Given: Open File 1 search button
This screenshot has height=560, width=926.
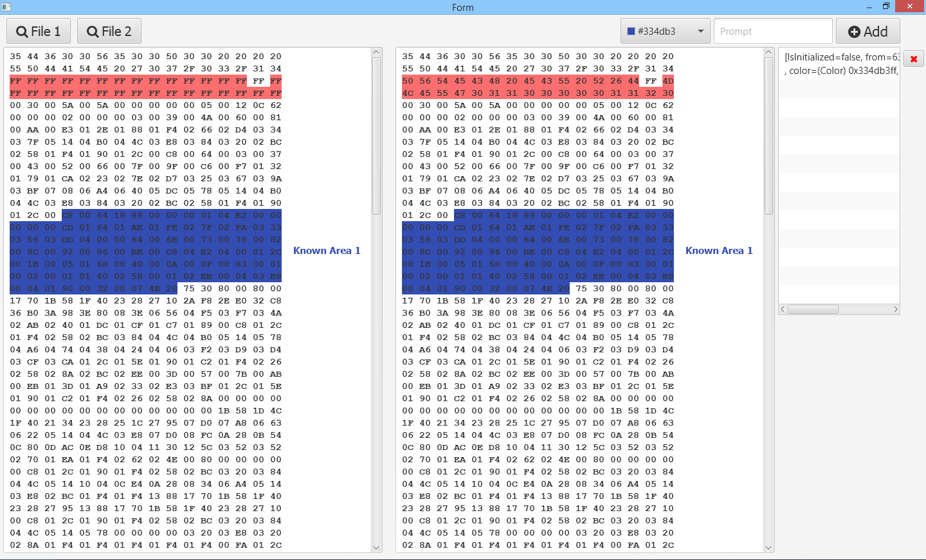Looking at the screenshot, I should click(x=39, y=32).
